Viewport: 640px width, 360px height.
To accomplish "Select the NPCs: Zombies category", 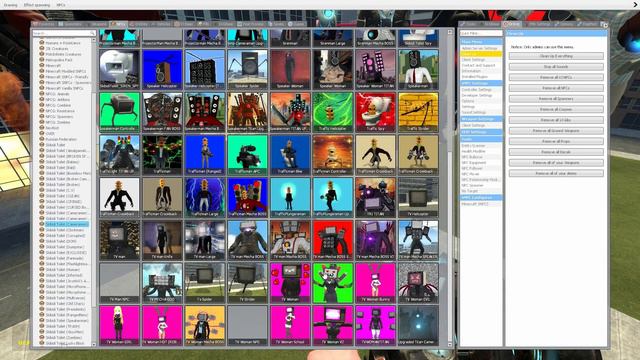I will [x=58, y=122].
